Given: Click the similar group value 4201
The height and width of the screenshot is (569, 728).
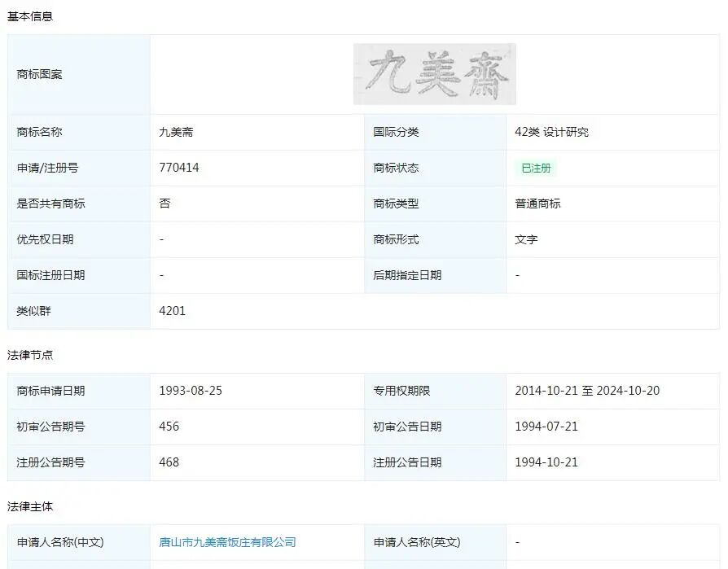Looking at the screenshot, I should [x=173, y=311].
